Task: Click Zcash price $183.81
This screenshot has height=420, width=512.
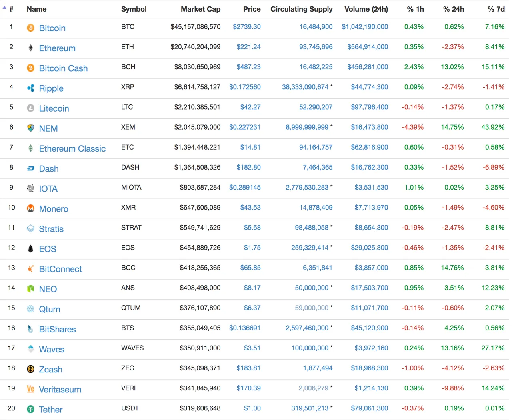Action: 248,368
